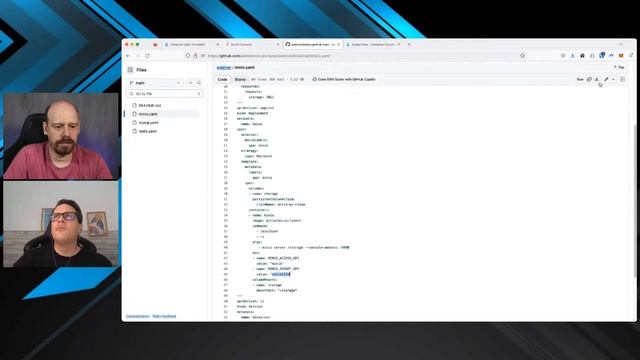Go back in browser history
The height and width of the screenshot is (360, 640).
[128, 56]
